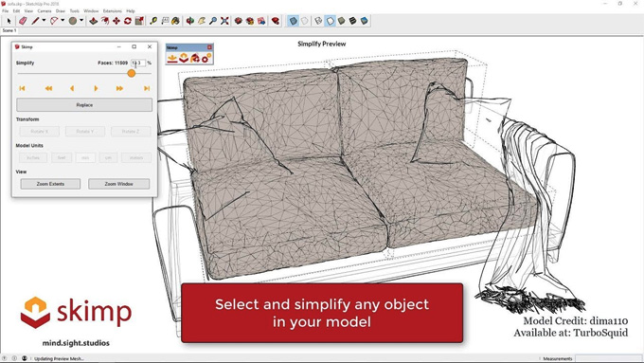
Task: Open the Help menu
Action: pyautogui.click(x=131, y=11)
